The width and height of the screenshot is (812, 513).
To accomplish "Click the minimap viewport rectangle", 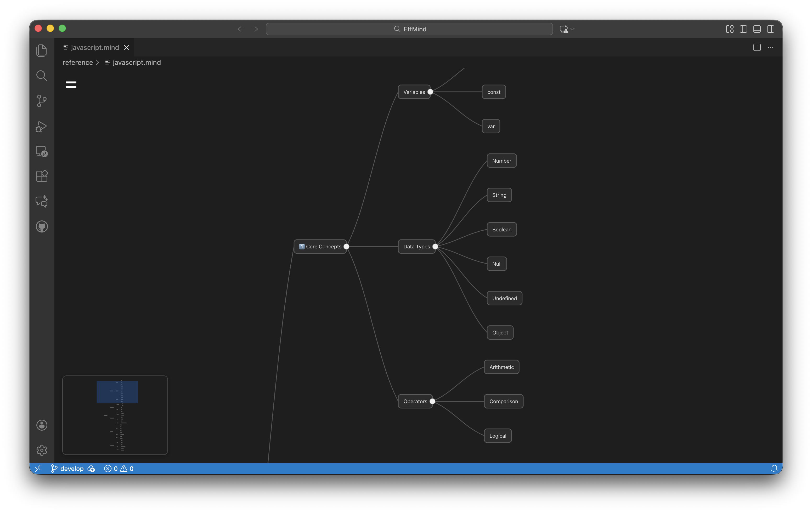I will [x=117, y=392].
